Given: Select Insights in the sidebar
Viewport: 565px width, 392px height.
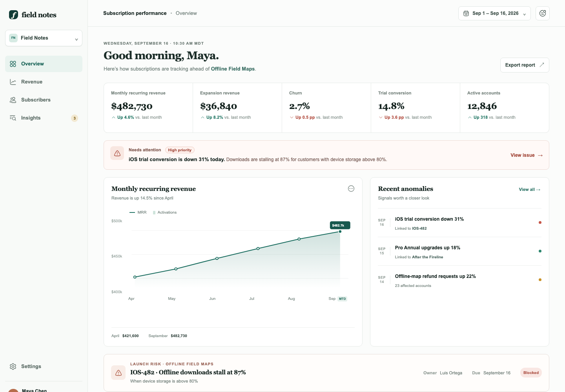Looking at the screenshot, I should (44, 118).
